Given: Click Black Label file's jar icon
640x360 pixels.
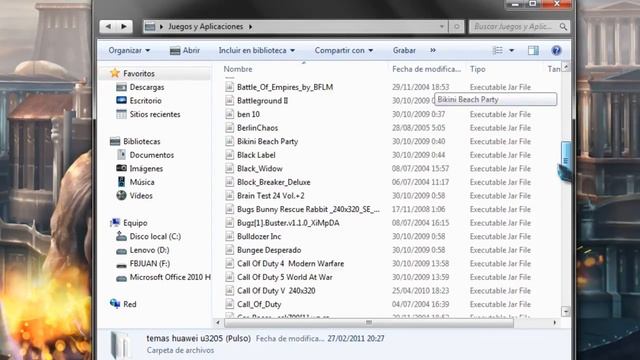Looking at the screenshot, I should [229, 155].
